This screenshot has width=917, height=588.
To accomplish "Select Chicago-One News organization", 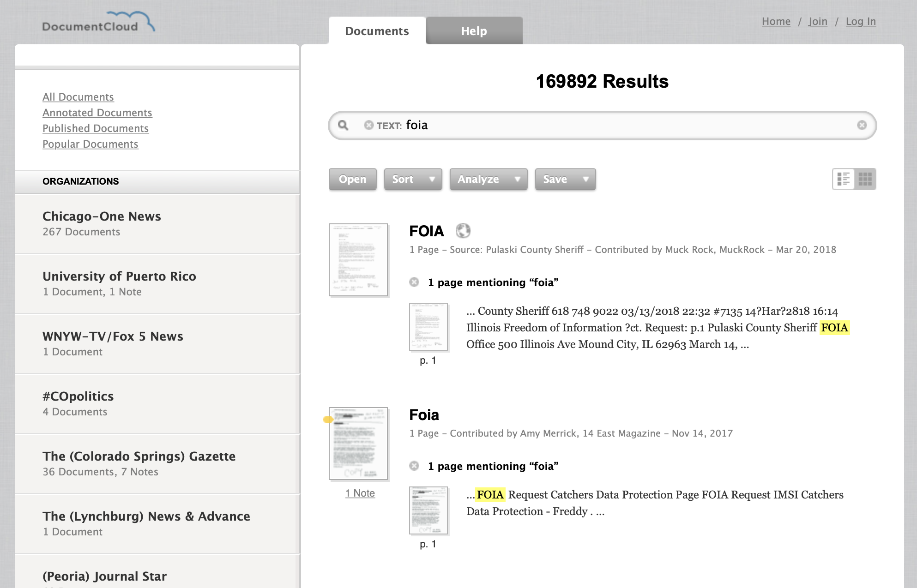I will (x=157, y=224).
